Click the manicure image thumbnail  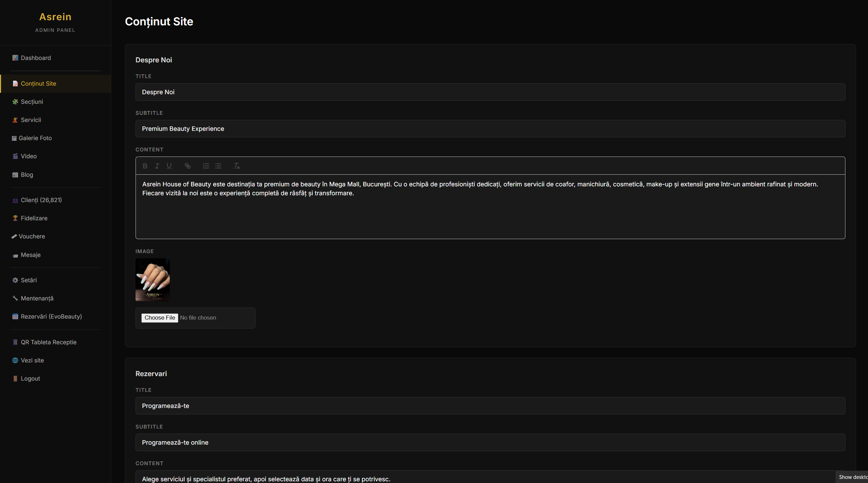(153, 280)
